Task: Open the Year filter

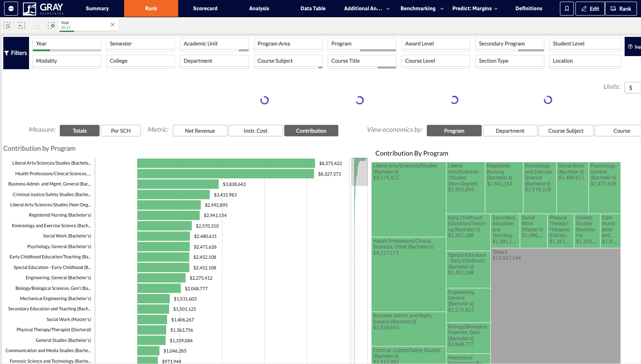Action: (x=67, y=44)
